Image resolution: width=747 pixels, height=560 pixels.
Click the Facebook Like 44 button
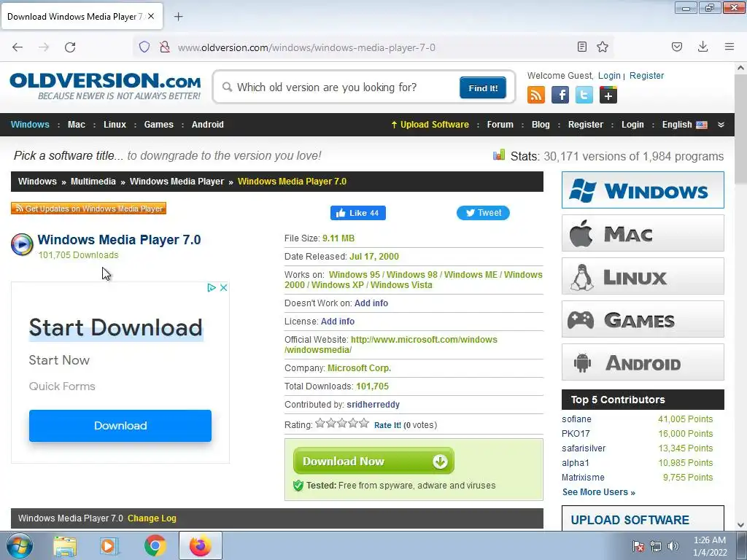tap(357, 213)
